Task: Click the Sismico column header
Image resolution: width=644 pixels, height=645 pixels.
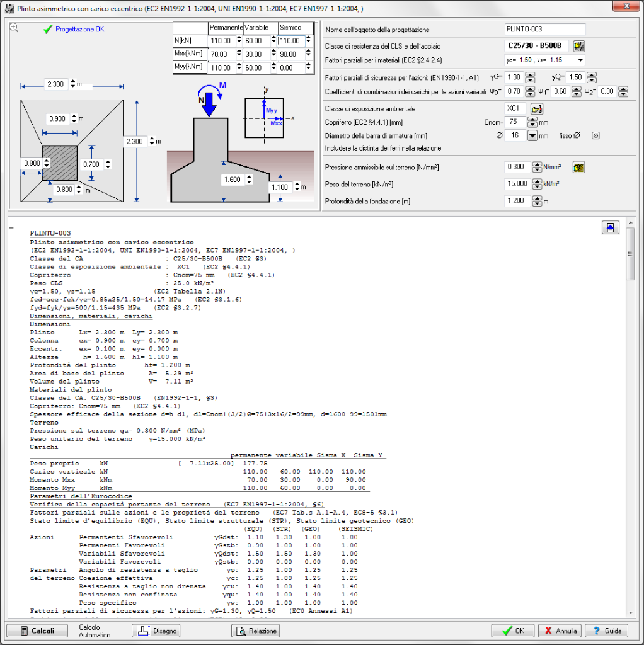Action: (296, 28)
